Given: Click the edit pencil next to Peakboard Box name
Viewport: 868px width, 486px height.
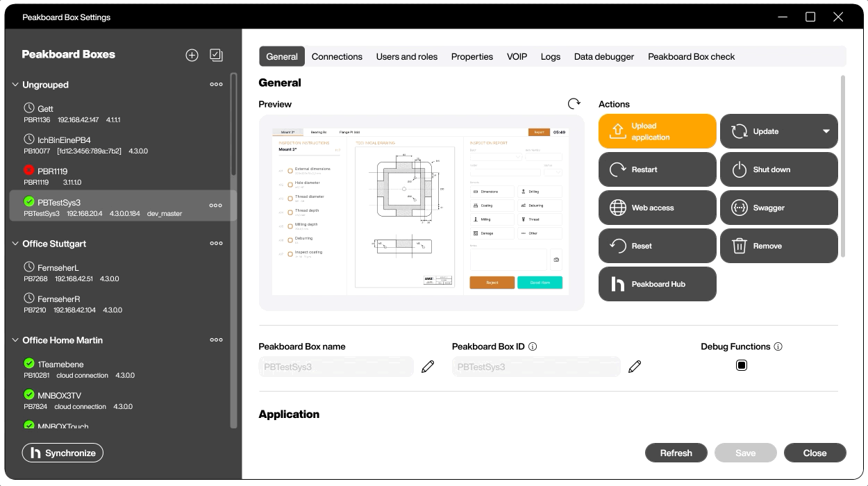Looking at the screenshot, I should pos(428,367).
